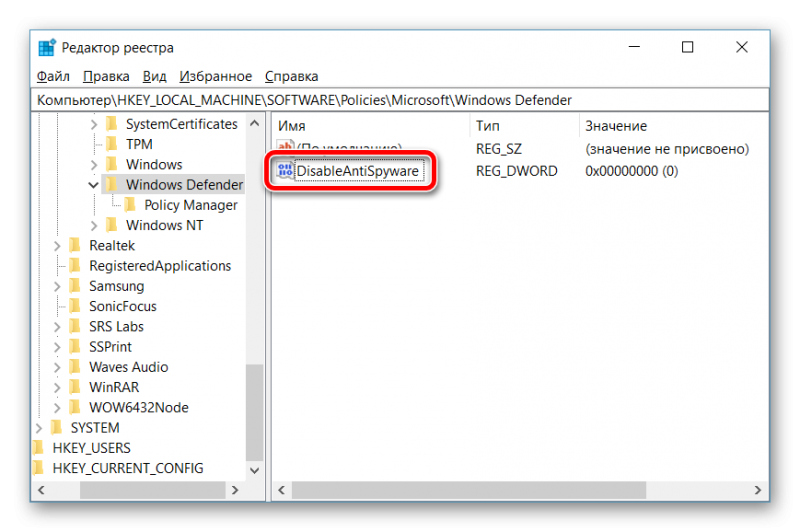Minimize the Registry Editor window
800x532 pixels.
(634, 47)
